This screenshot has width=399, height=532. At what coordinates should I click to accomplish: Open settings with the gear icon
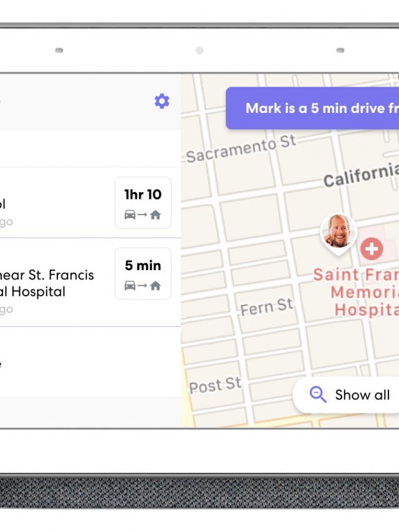[161, 101]
